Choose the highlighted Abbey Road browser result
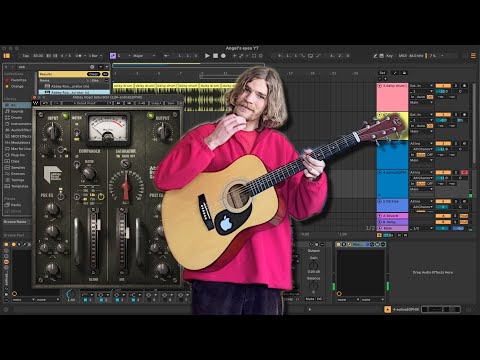This screenshot has height=360, width=480. click(74, 92)
